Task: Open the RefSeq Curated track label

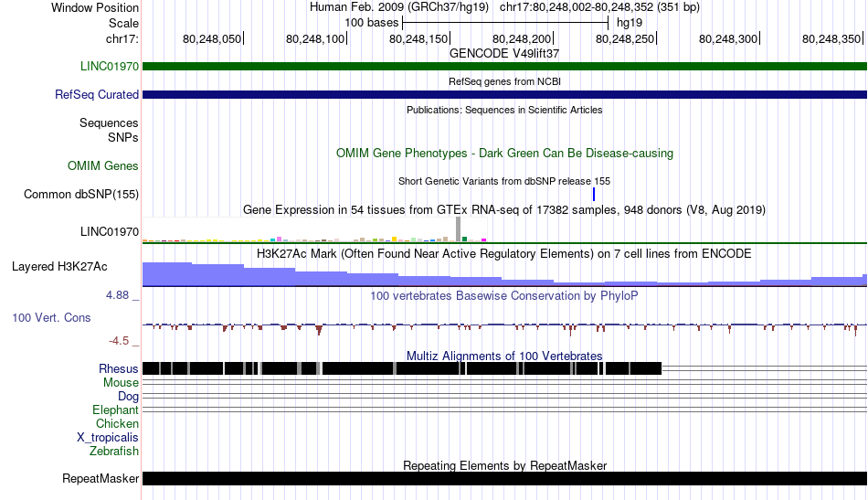Action: point(97,95)
